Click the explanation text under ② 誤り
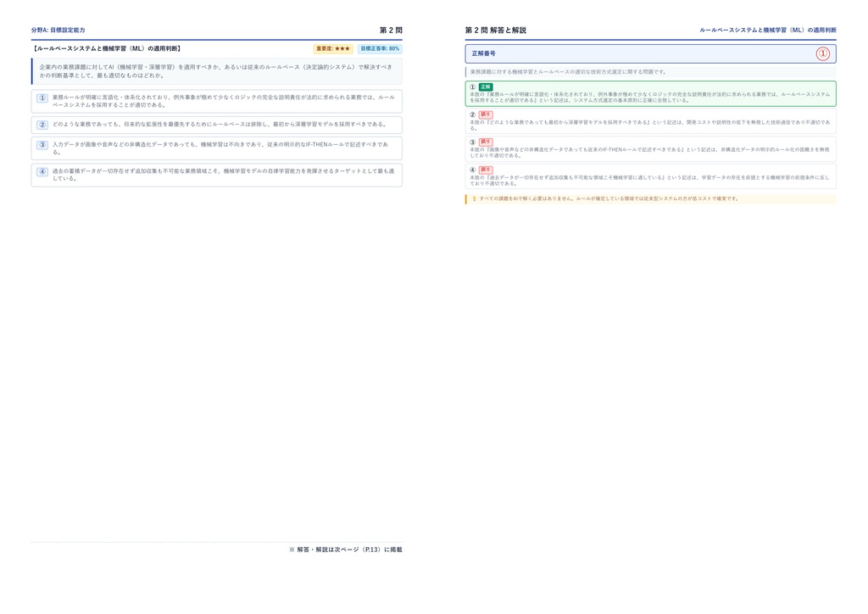The height and width of the screenshot is (614, 868). coord(650,126)
